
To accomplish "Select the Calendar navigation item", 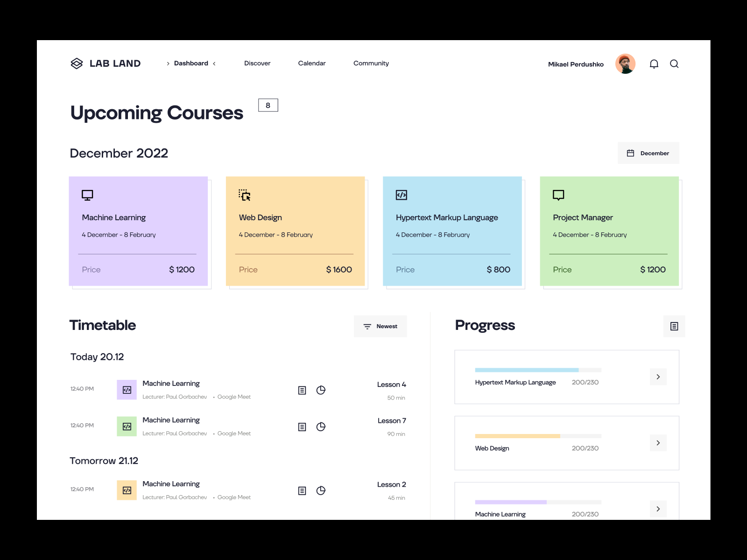I will click(x=312, y=63).
